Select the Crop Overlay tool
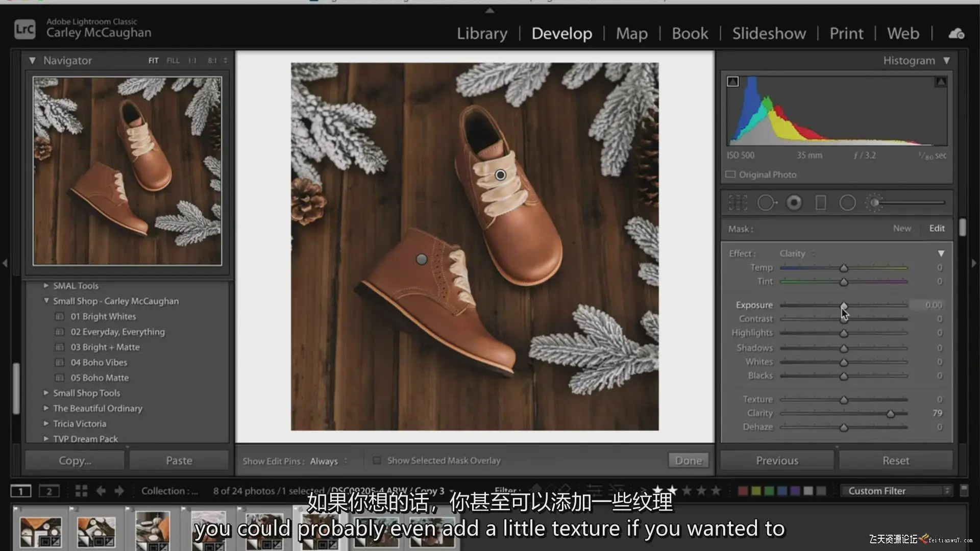980x551 pixels. click(738, 203)
